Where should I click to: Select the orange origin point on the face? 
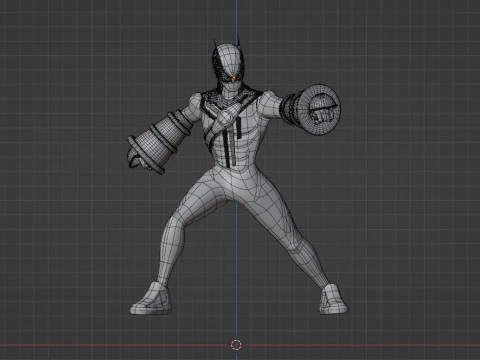tap(234, 78)
